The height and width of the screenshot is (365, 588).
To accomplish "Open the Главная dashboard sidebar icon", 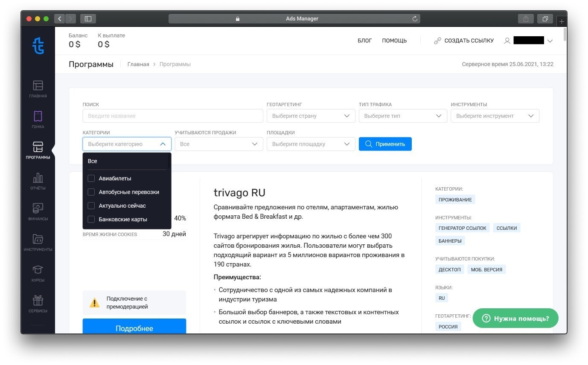I will coord(38,86).
